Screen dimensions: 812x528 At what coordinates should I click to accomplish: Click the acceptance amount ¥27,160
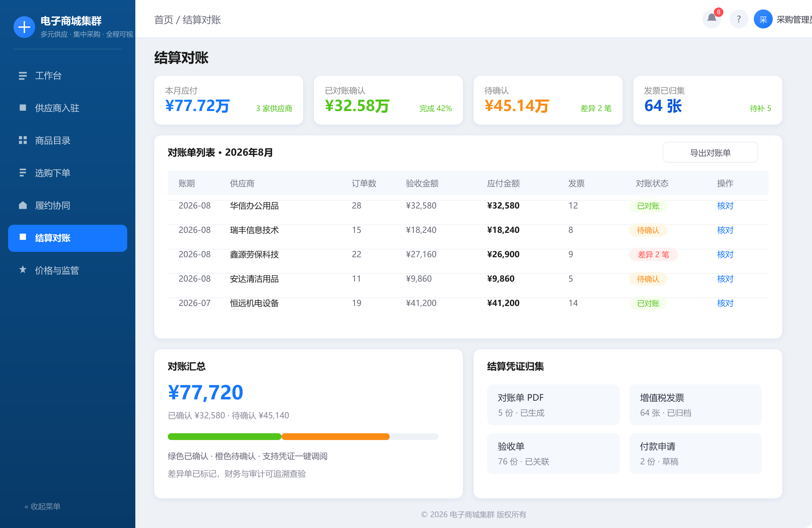tap(421, 254)
